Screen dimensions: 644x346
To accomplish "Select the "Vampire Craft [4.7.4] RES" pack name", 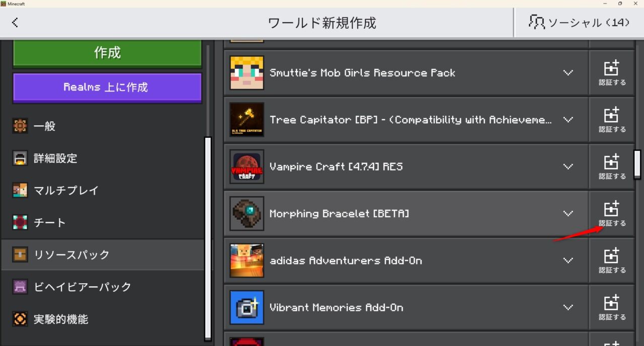I will coord(336,166).
